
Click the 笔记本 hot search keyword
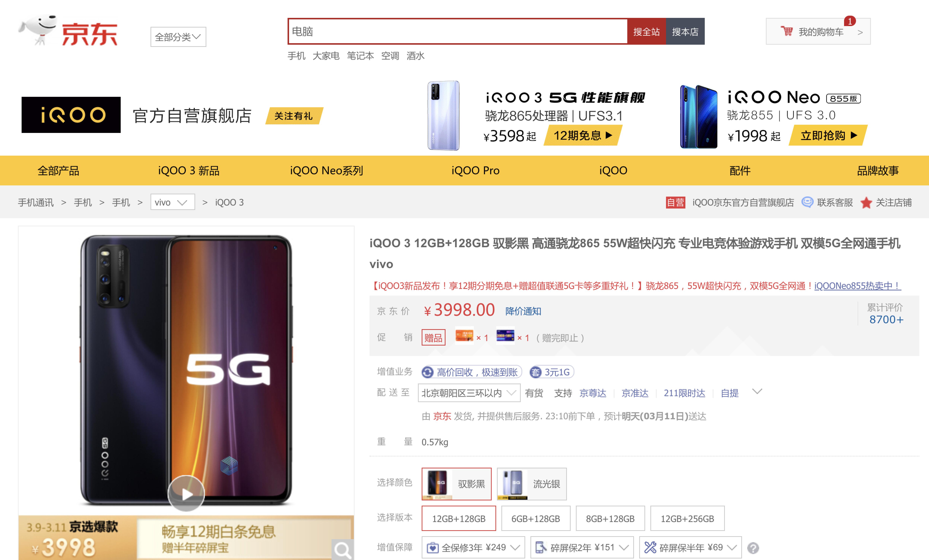pos(360,56)
